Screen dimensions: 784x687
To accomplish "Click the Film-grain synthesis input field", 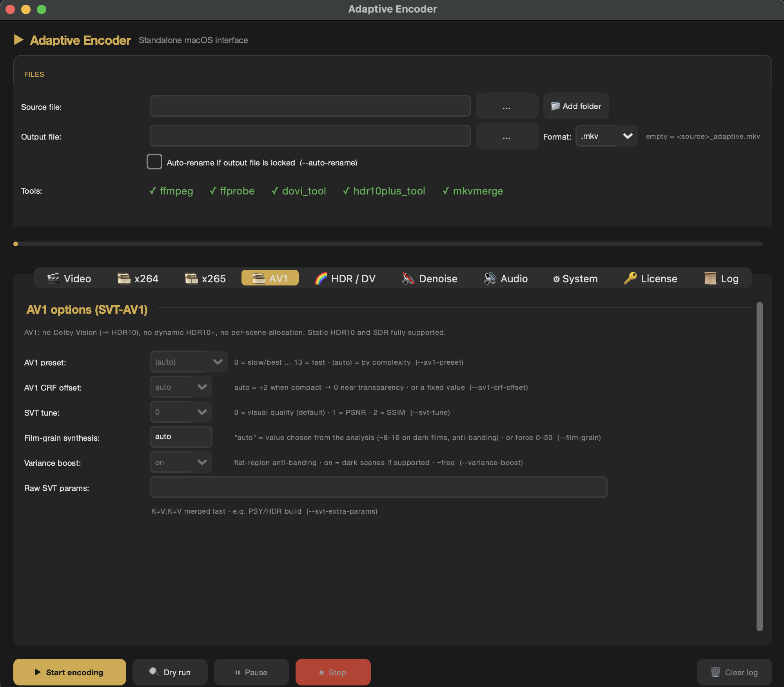I will (x=181, y=437).
